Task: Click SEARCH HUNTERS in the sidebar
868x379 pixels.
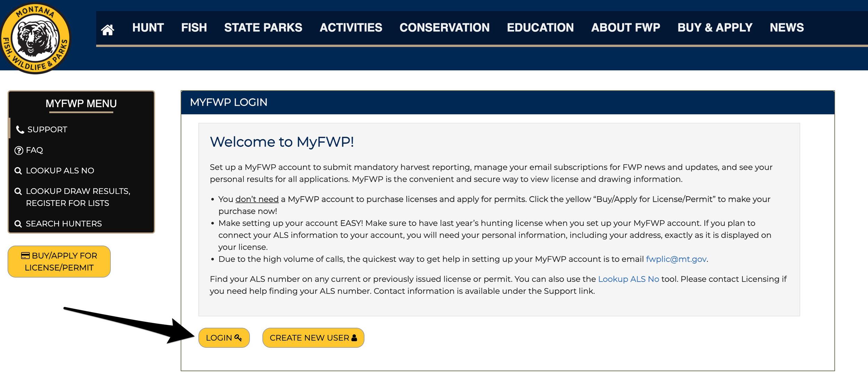Action: click(x=63, y=224)
